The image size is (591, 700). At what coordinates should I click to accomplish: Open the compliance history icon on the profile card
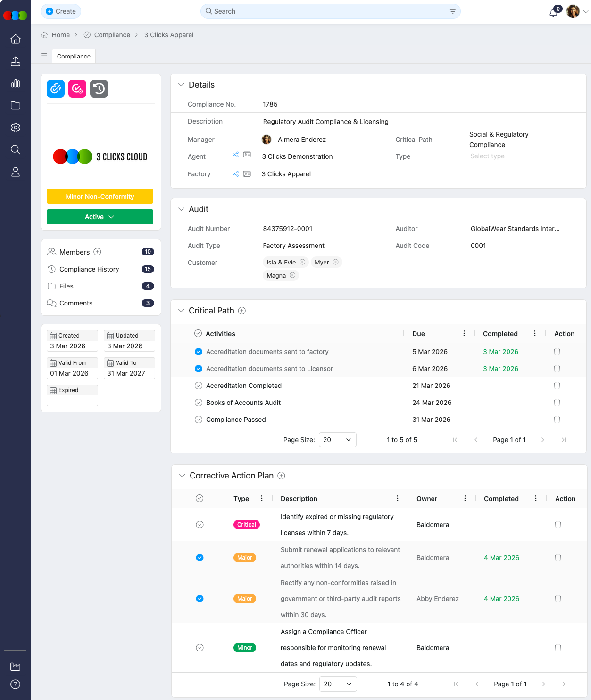[x=99, y=89]
